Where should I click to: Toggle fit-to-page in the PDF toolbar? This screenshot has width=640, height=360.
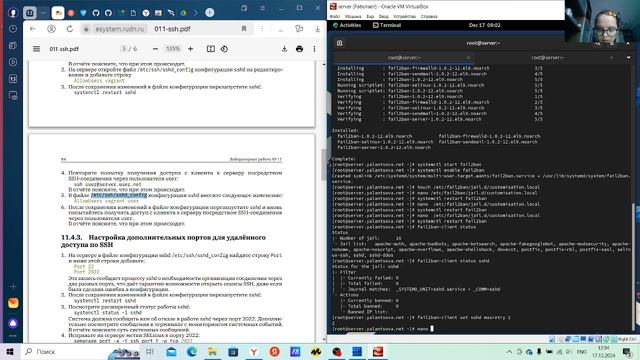click(x=211, y=49)
